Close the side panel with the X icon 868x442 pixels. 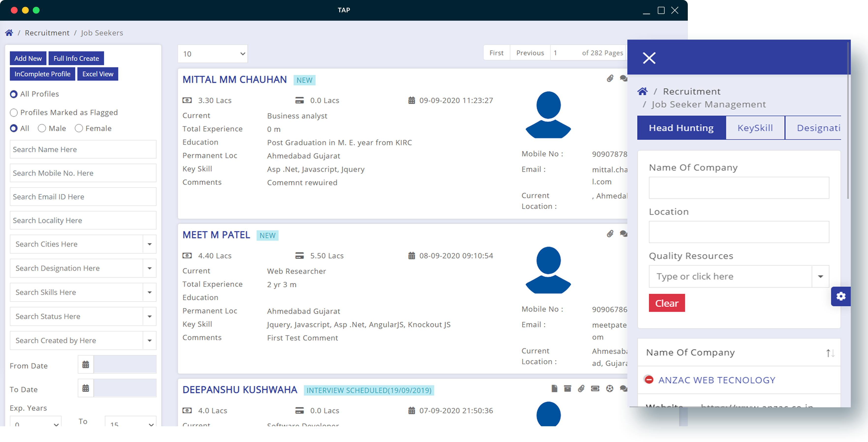649,58
